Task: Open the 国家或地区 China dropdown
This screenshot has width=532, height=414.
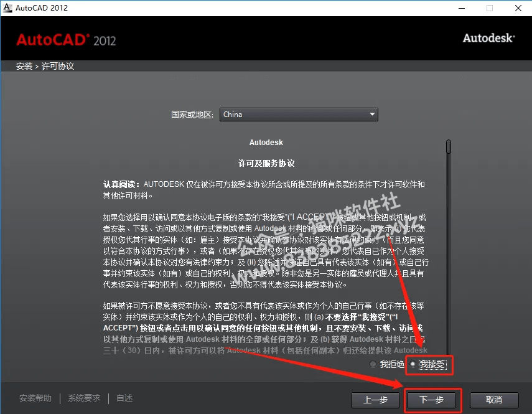Action: pos(299,115)
